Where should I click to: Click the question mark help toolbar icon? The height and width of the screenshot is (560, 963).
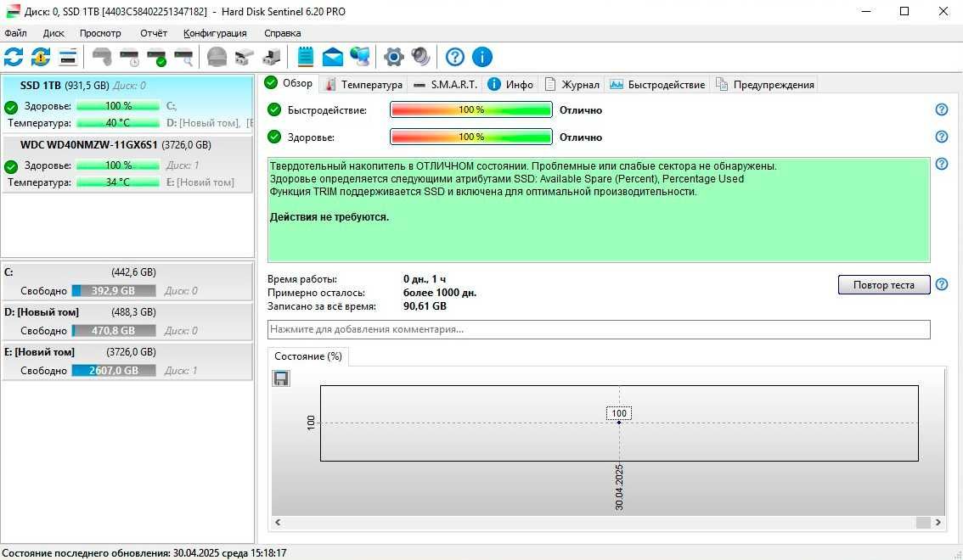(455, 57)
